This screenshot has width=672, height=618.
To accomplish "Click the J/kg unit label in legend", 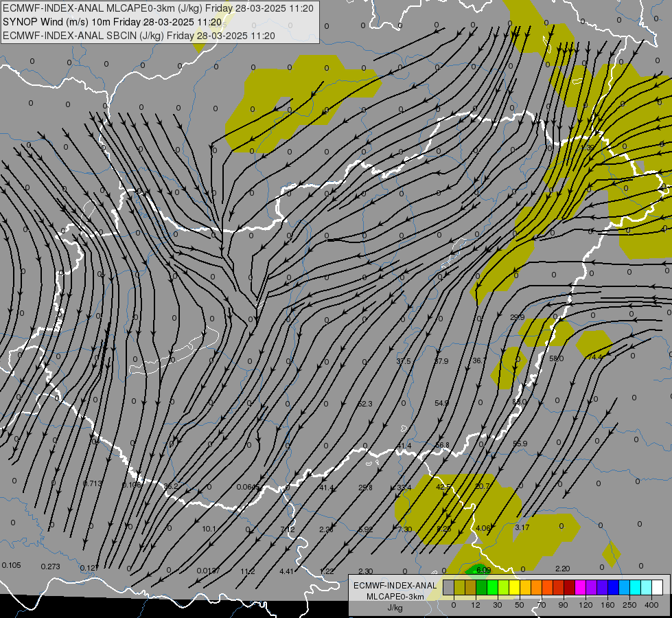I will click(395, 608).
